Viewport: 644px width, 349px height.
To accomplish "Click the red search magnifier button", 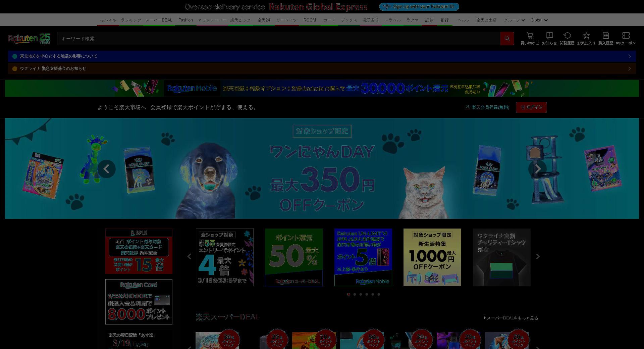I will tap(507, 39).
